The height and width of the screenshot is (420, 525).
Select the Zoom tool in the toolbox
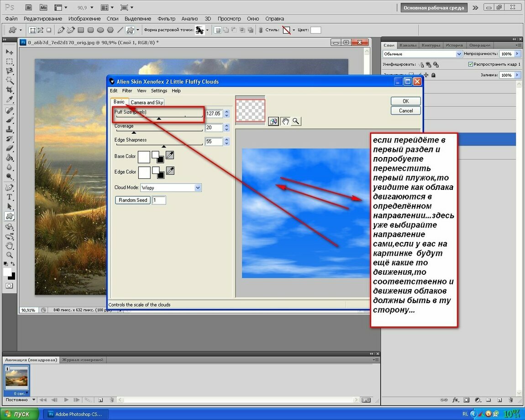(10, 255)
